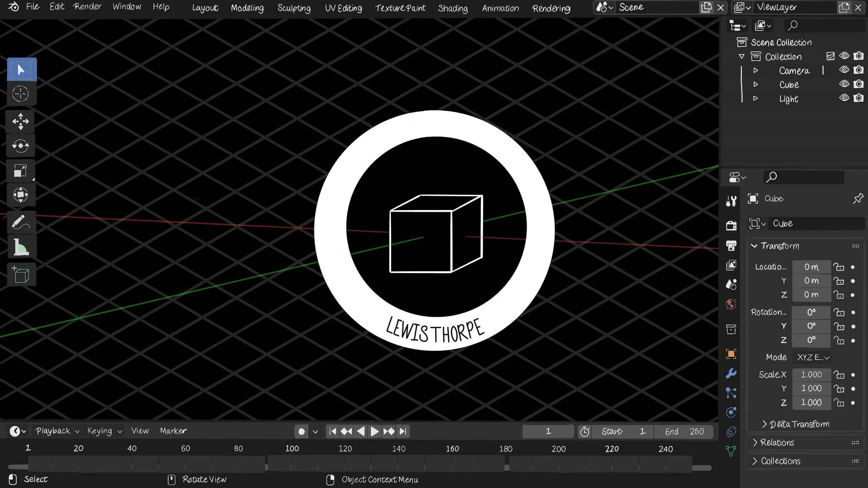Screen dimensions: 868x488
Task: Open the File menu
Action: tap(33, 7)
